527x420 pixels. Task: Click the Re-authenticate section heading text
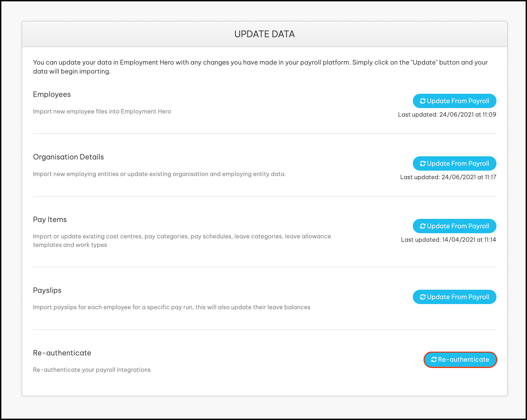(62, 353)
